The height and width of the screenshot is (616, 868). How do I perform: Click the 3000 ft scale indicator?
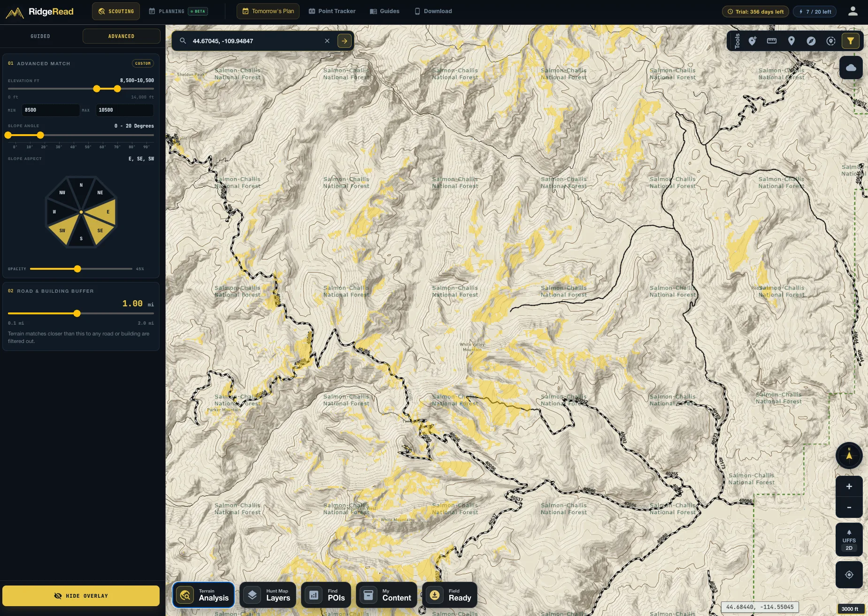[850, 609]
